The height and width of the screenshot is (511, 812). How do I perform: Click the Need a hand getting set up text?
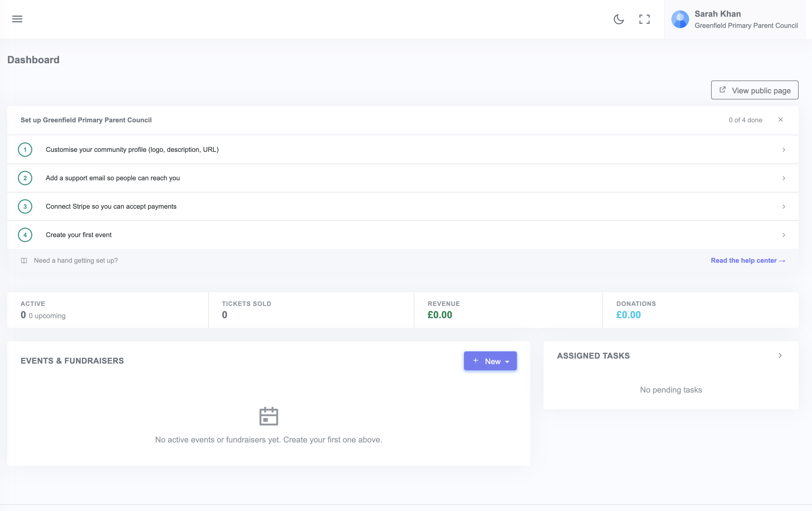[x=76, y=261]
